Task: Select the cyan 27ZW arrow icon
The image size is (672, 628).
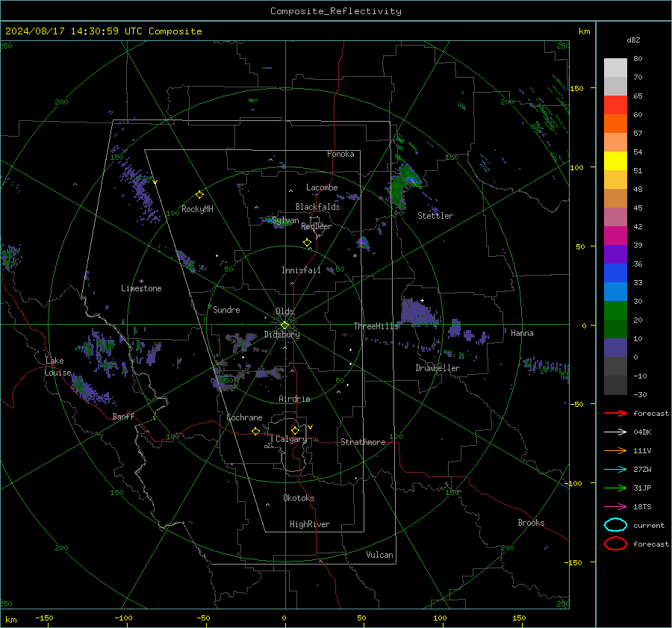Action: [615, 470]
